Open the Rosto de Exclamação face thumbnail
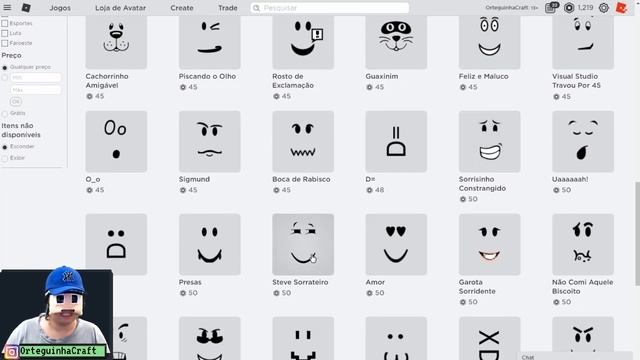640x360 pixels. coord(303,42)
